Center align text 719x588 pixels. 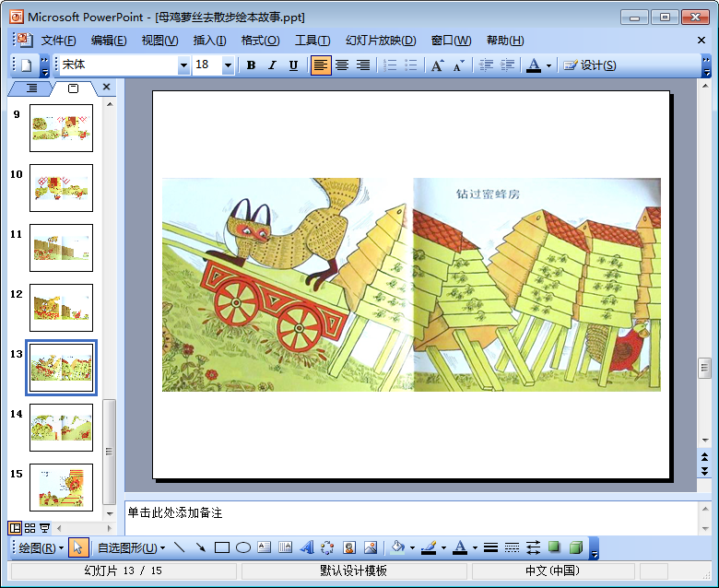[342, 65]
